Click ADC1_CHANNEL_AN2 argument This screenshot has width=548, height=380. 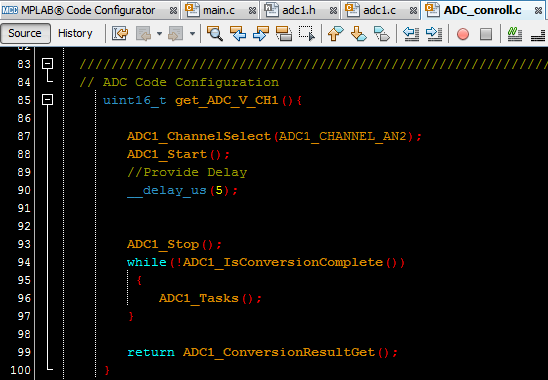[x=343, y=136]
